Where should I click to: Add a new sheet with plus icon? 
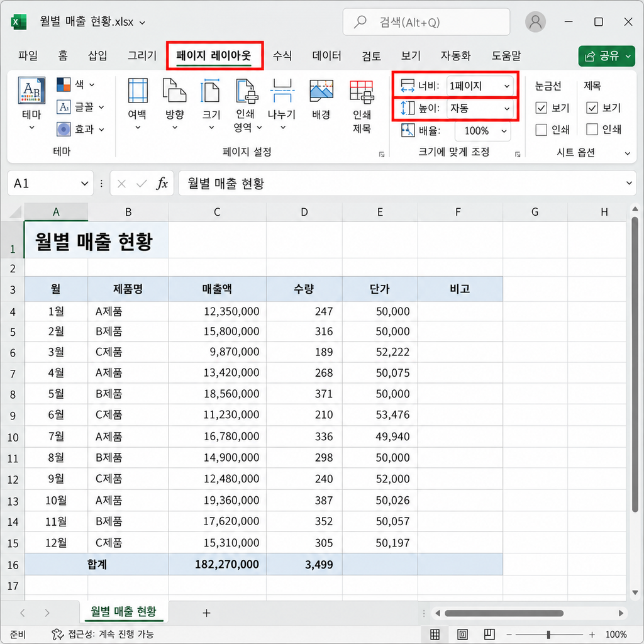tap(206, 613)
